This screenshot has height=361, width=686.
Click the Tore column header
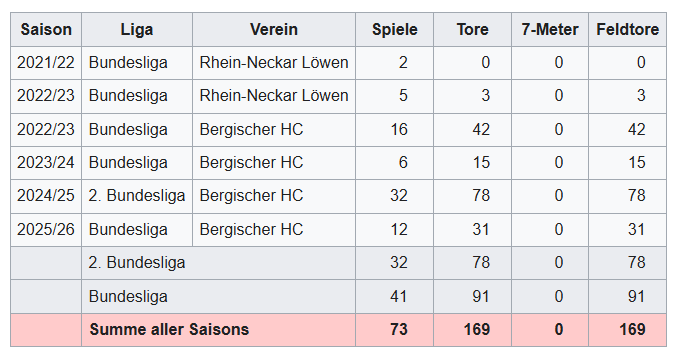tap(472, 29)
